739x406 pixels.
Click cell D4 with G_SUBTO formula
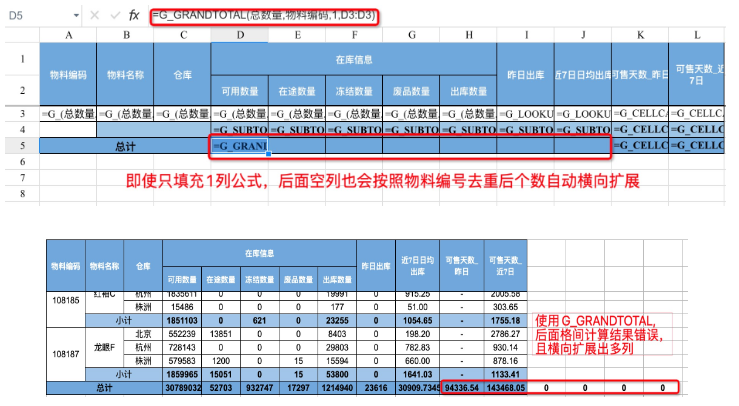click(240, 130)
